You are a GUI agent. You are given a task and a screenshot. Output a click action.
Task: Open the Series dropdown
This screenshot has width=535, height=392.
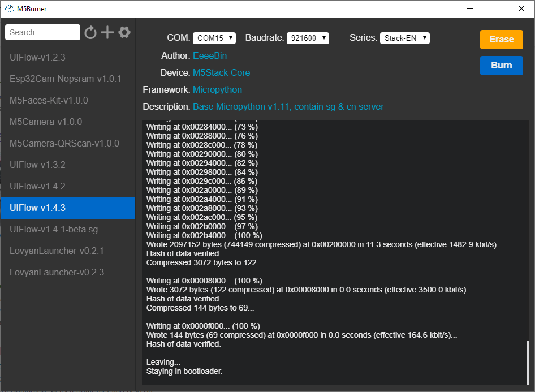pos(405,38)
